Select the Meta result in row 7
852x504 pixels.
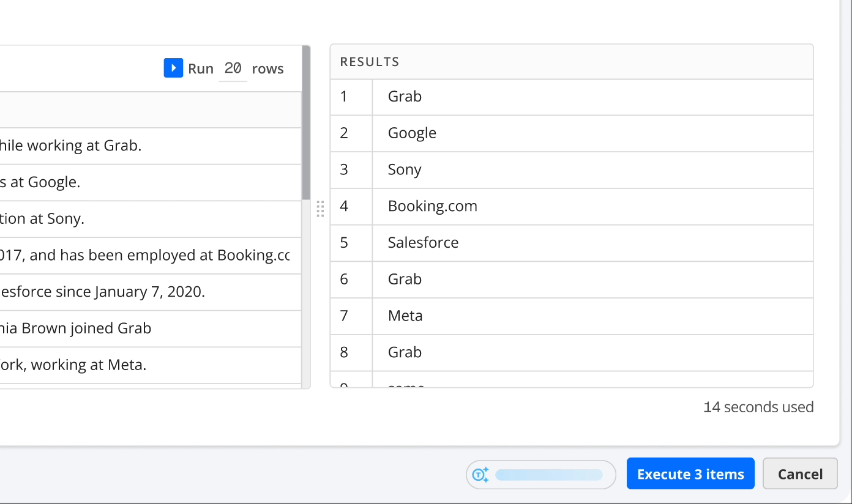tap(405, 316)
